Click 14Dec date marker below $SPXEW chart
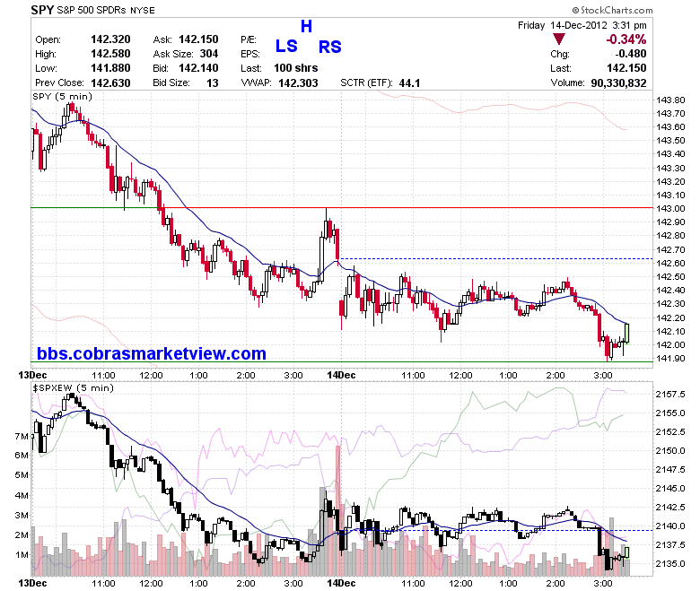 341,584
